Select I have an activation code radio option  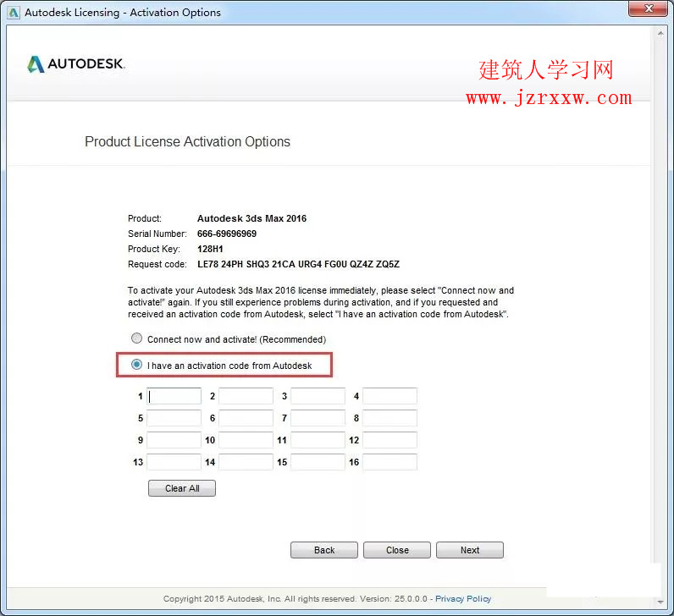[136, 365]
